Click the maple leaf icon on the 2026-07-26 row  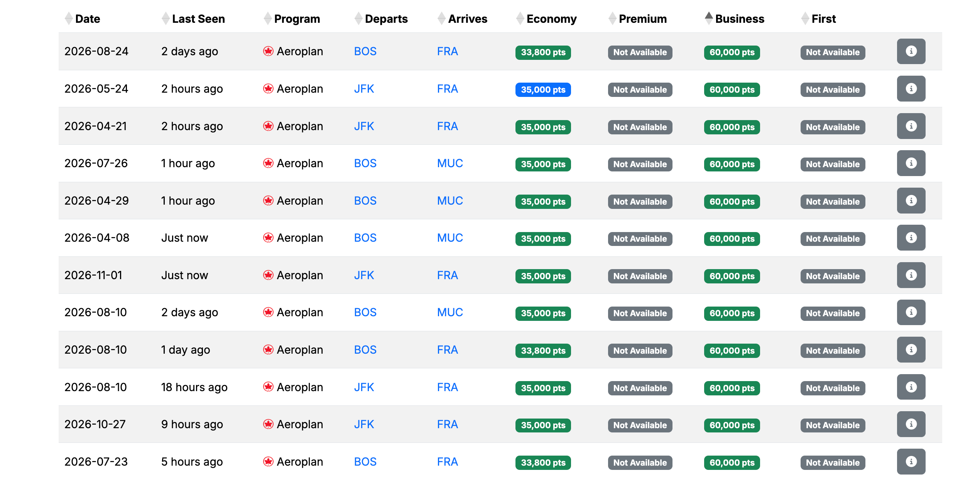point(269,163)
